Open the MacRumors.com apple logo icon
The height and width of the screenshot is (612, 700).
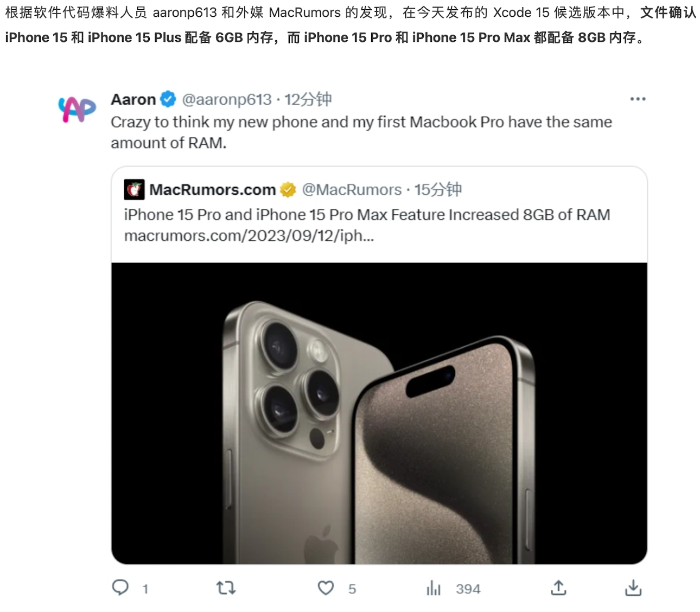133,189
